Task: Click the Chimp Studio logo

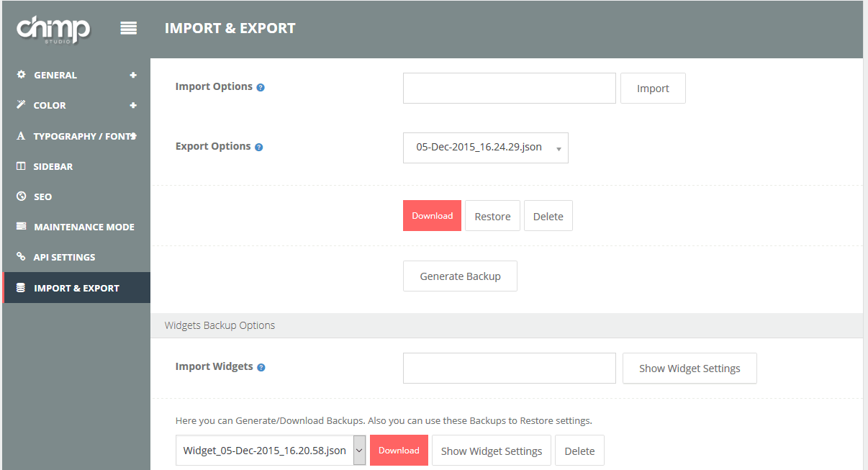Action: (53, 29)
